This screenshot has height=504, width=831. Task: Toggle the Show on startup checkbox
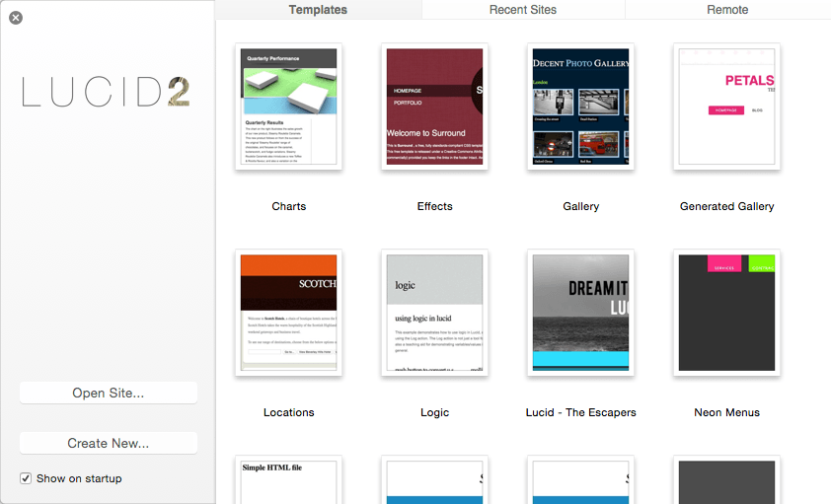click(26, 478)
